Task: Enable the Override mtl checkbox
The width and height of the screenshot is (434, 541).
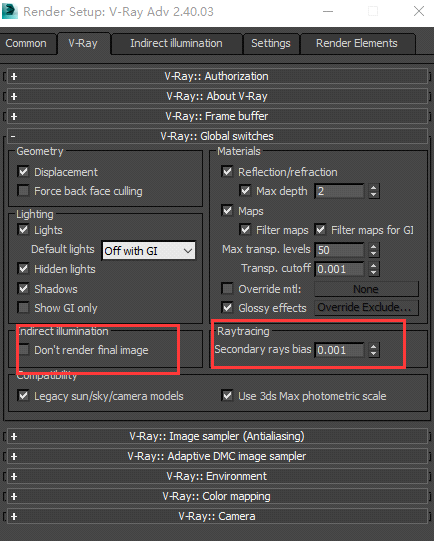Action: pos(227,288)
